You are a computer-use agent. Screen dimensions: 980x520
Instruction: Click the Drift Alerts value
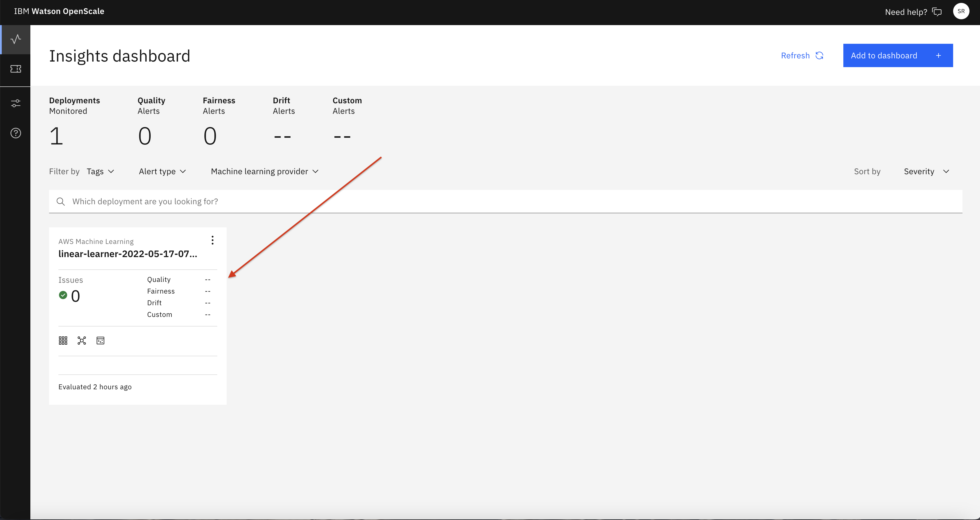click(x=282, y=136)
